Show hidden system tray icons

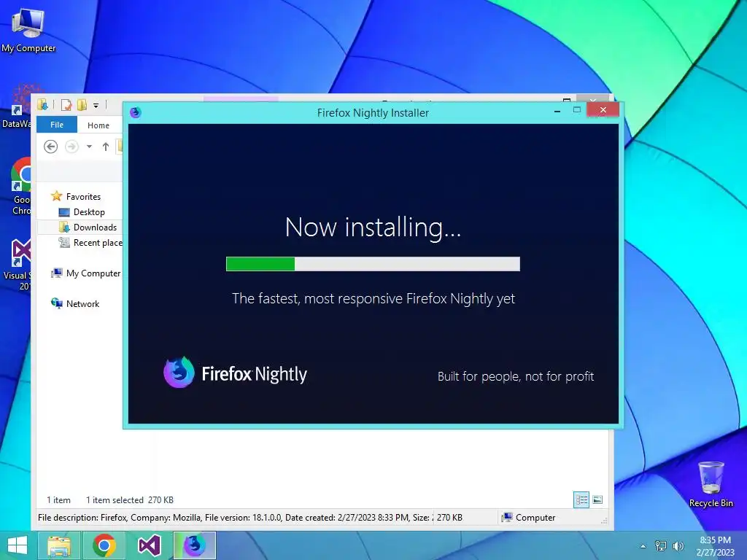coord(643,546)
